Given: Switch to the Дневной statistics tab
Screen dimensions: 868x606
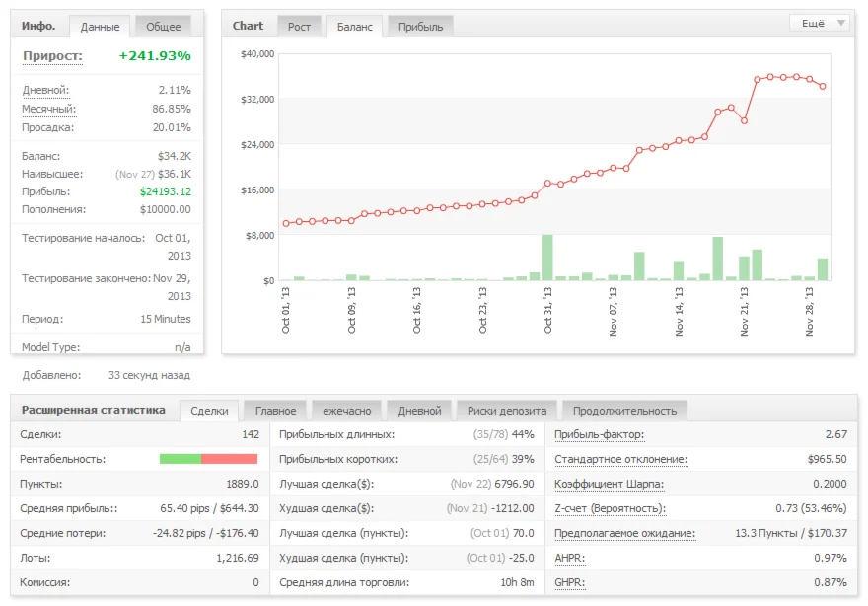Looking at the screenshot, I should click(419, 411).
